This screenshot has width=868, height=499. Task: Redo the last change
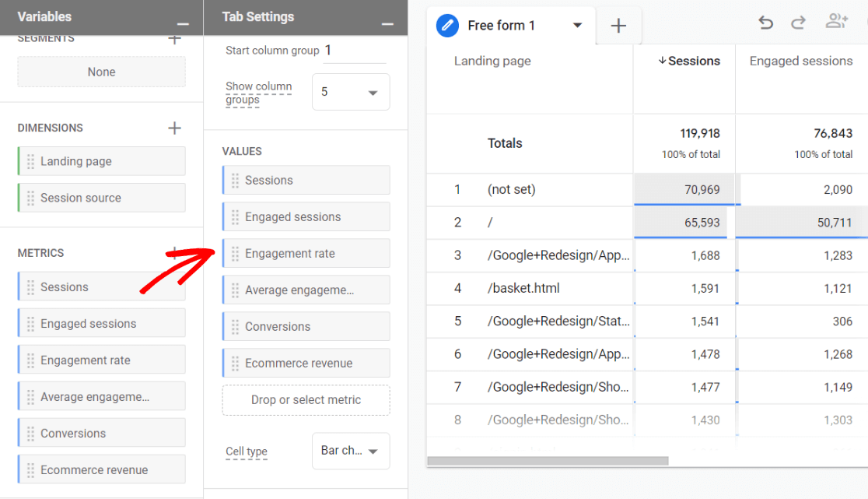coord(798,23)
